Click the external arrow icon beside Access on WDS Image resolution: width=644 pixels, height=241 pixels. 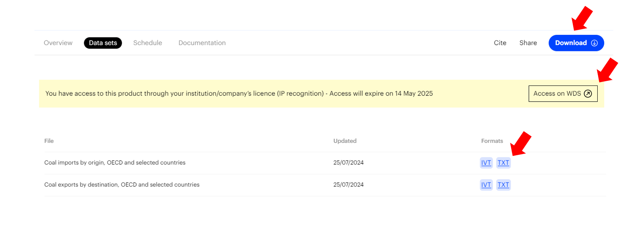[x=588, y=93]
